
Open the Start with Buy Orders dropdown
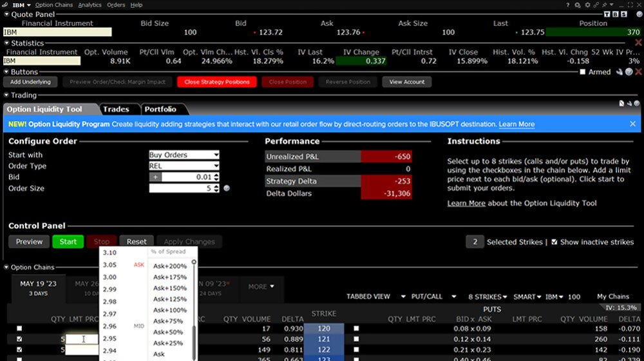click(x=184, y=155)
